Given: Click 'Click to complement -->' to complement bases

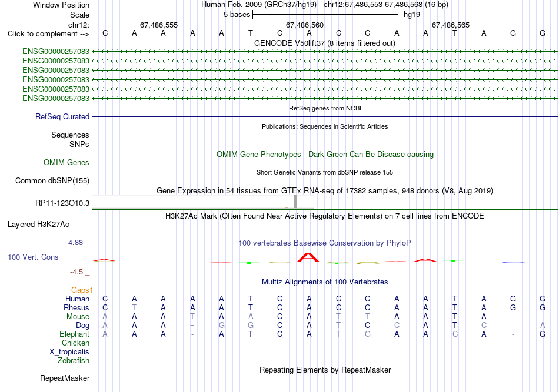Looking at the screenshot, I should point(48,34).
